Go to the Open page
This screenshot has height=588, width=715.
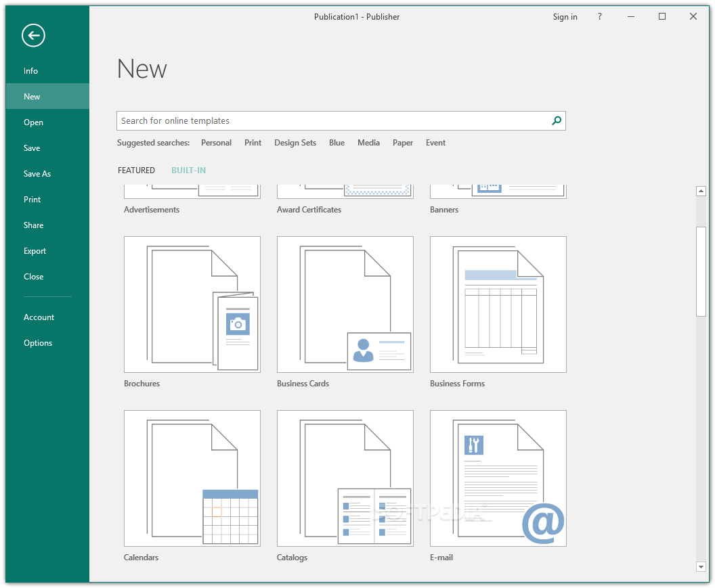(47, 122)
